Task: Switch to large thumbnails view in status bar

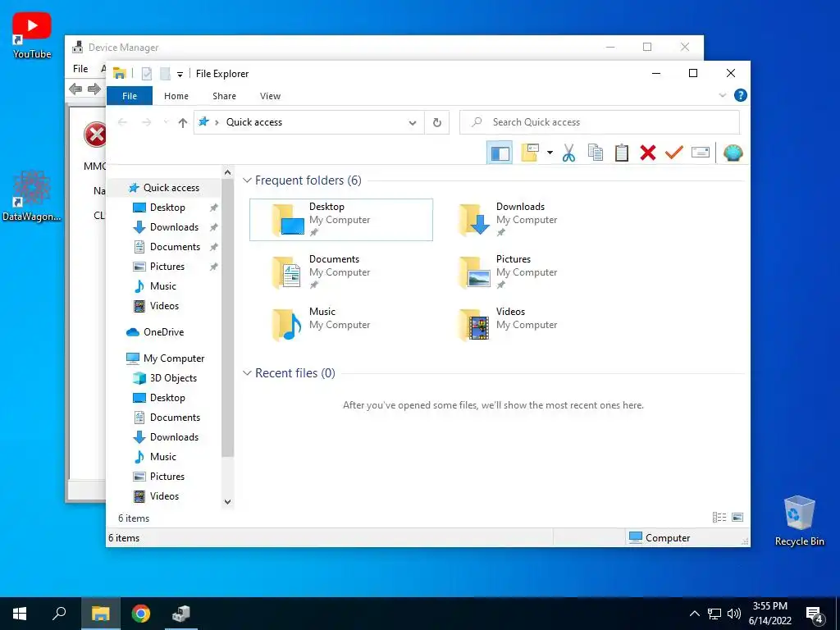Action: tap(737, 518)
